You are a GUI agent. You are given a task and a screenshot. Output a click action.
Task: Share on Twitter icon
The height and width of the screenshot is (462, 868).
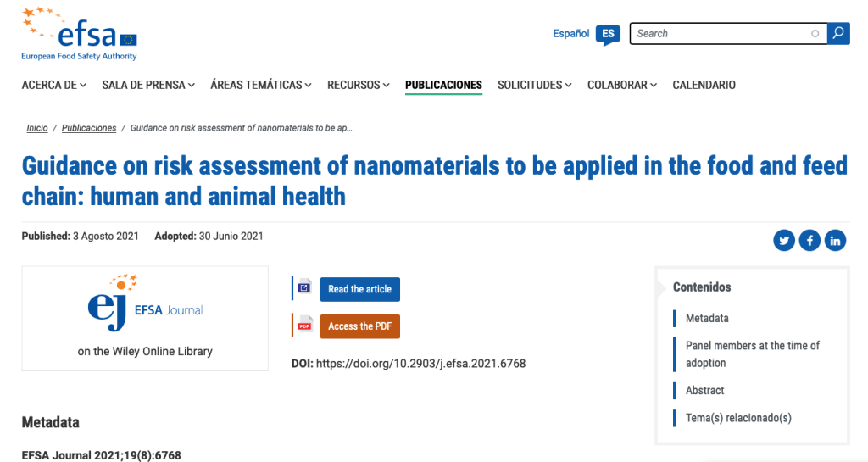pyautogui.click(x=784, y=241)
